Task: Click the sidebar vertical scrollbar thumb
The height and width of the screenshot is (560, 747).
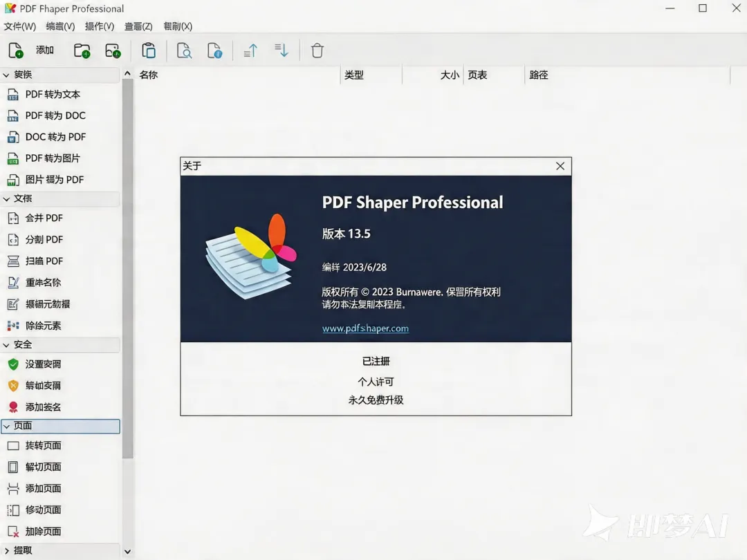Action: coord(127,268)
